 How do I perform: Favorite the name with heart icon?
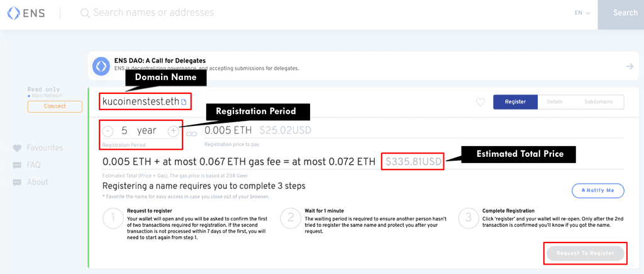pos(480,102)
